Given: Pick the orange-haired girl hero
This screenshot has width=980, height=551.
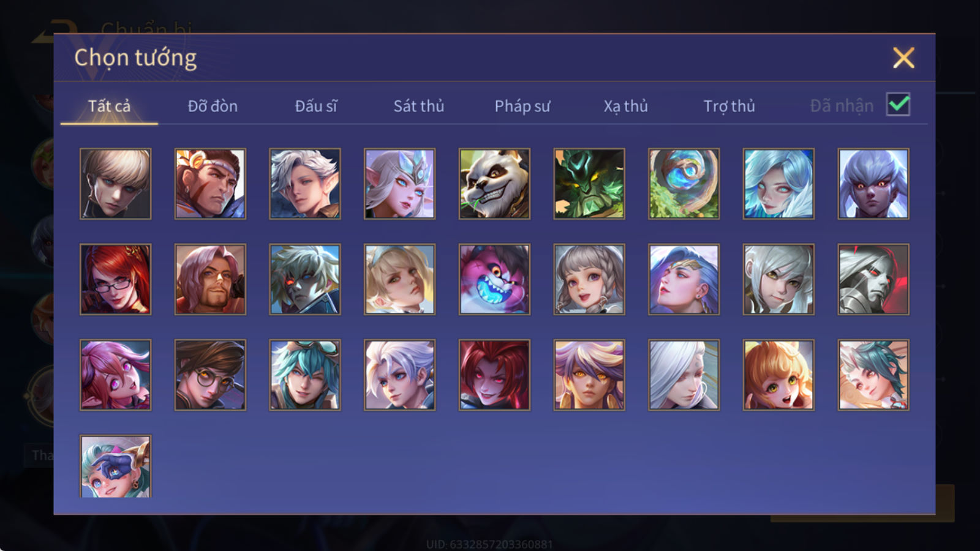Looking at the screenshot, I should (x=778, y=375).
